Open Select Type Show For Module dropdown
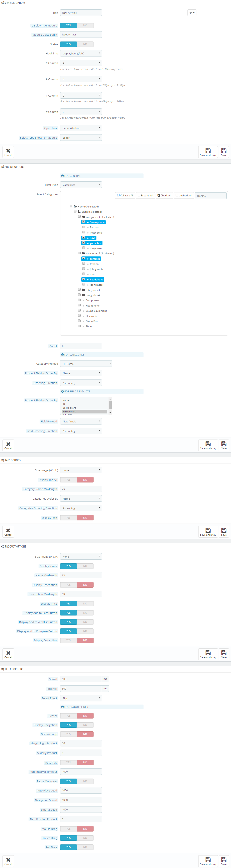Viewport: 231px width, 868px height. click(81, 137)
